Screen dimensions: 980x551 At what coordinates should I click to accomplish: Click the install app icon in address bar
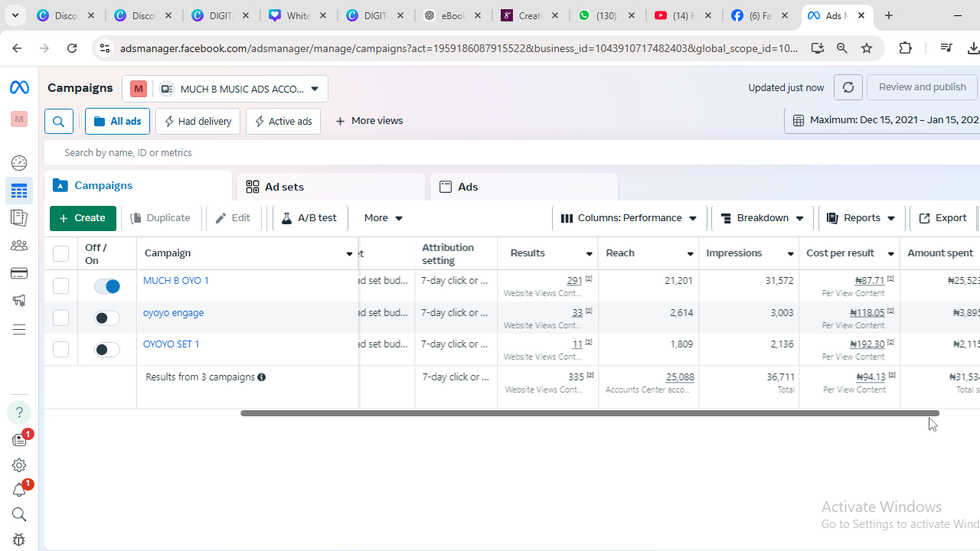pos(818,48)
